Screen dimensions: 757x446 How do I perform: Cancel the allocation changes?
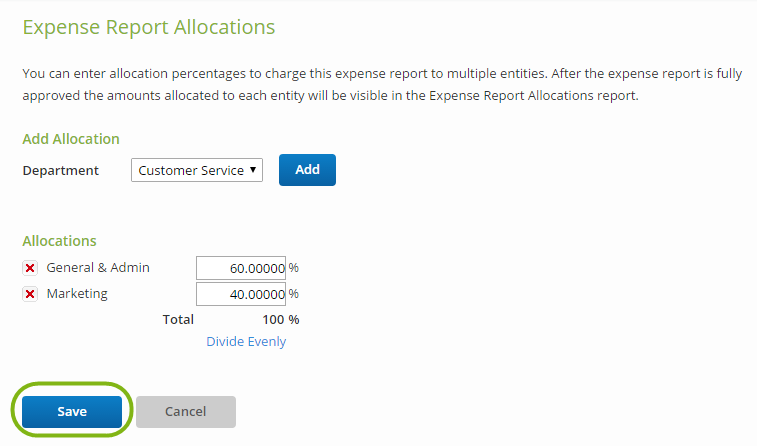pos(186,412)
